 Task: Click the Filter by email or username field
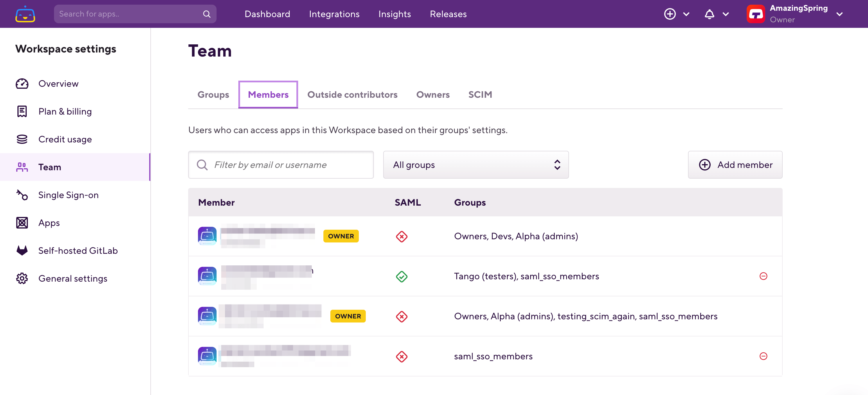click(281, 165)
